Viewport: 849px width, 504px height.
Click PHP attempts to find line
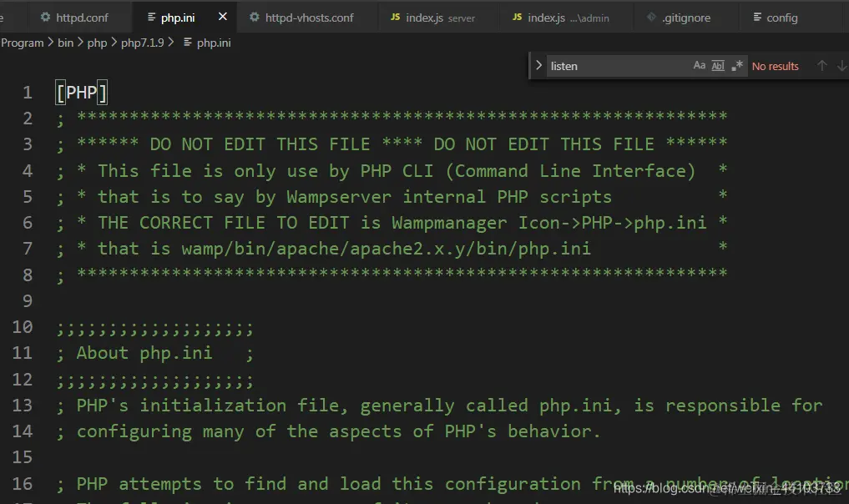(452, 484)
